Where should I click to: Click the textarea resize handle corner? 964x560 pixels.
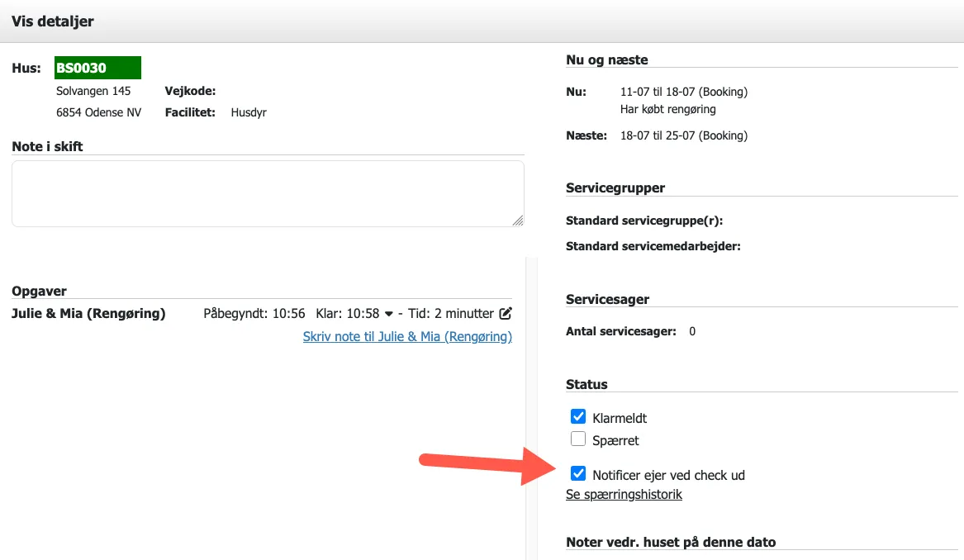click(518, 221)
